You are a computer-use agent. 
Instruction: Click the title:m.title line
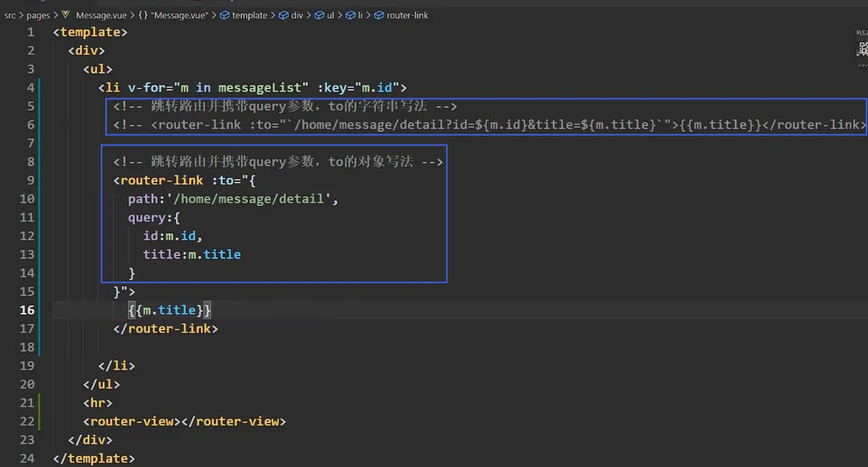pos(192,255)
